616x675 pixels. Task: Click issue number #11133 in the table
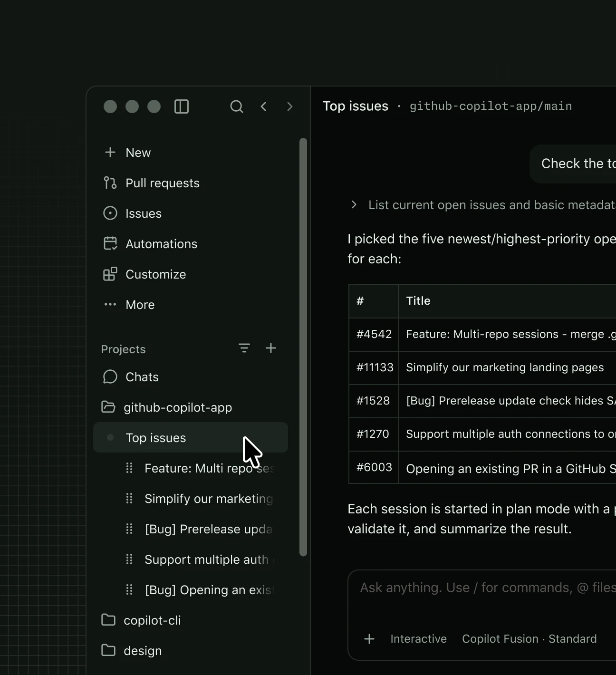pyautogui.click(x=375, y=367)
